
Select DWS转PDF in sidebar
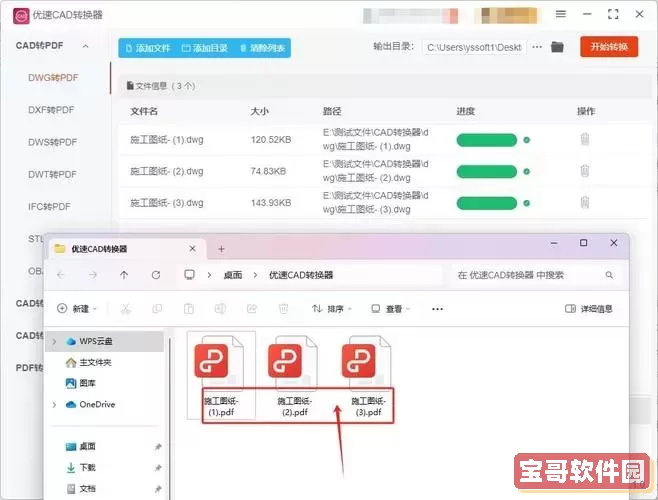pyautogui.click(x=52, y=142)
